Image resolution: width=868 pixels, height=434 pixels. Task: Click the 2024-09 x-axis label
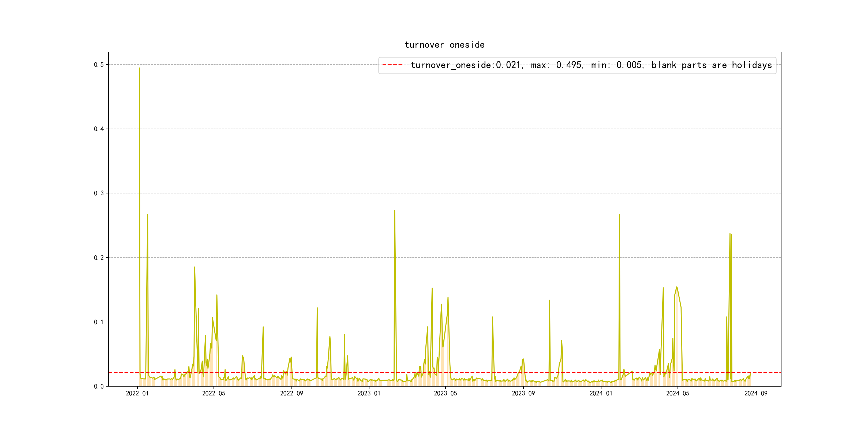pos(756,394)
